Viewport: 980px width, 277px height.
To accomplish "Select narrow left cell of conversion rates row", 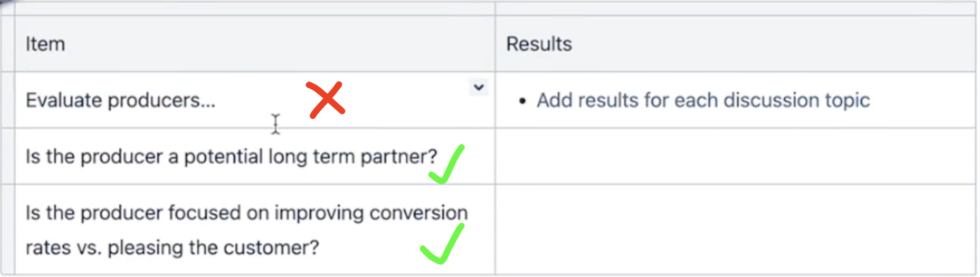I will pos(8,230).
